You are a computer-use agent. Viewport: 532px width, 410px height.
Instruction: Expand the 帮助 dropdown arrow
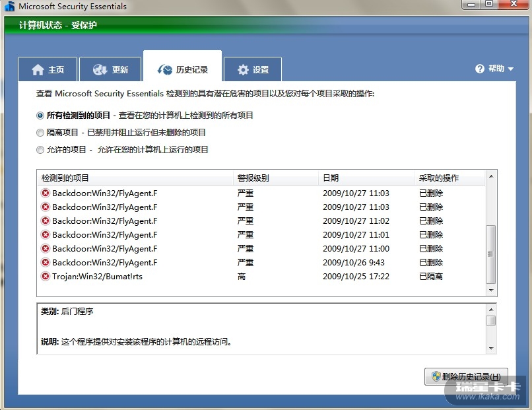511,69
